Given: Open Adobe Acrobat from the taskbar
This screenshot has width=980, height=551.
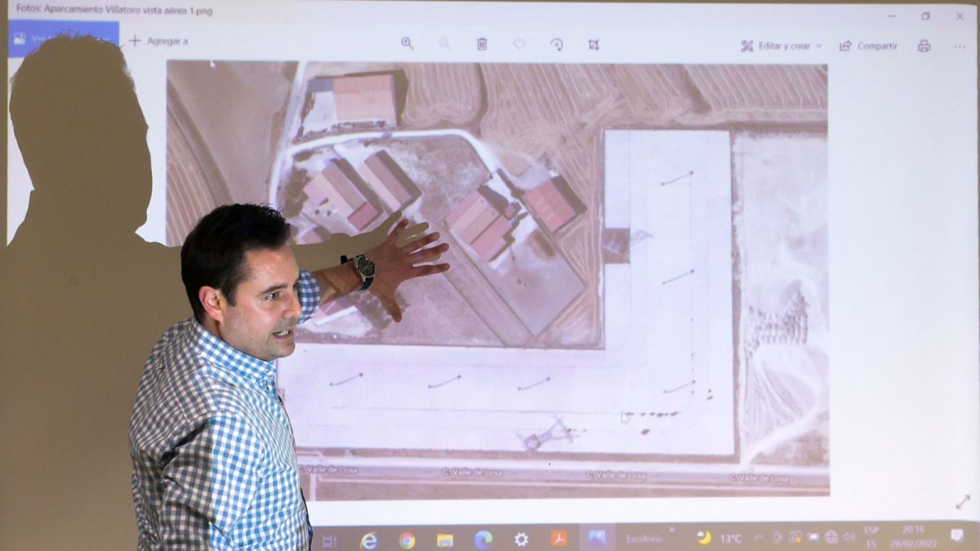Looking at the screenshot, I should 559,539.
